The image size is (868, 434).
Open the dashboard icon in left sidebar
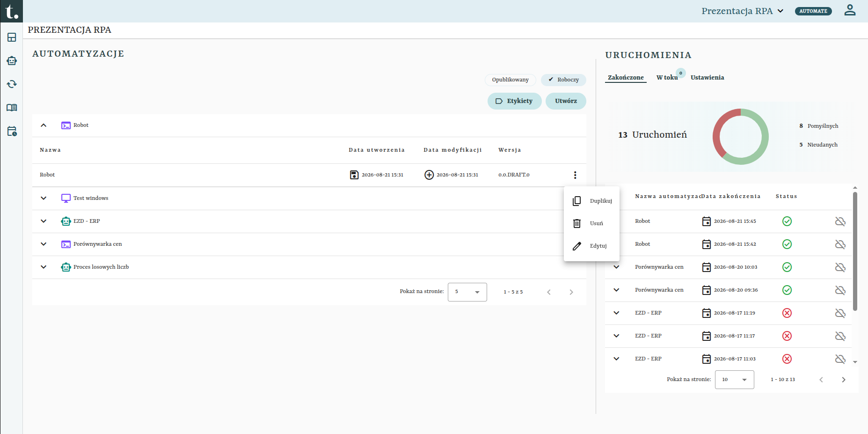pos(12,37)
